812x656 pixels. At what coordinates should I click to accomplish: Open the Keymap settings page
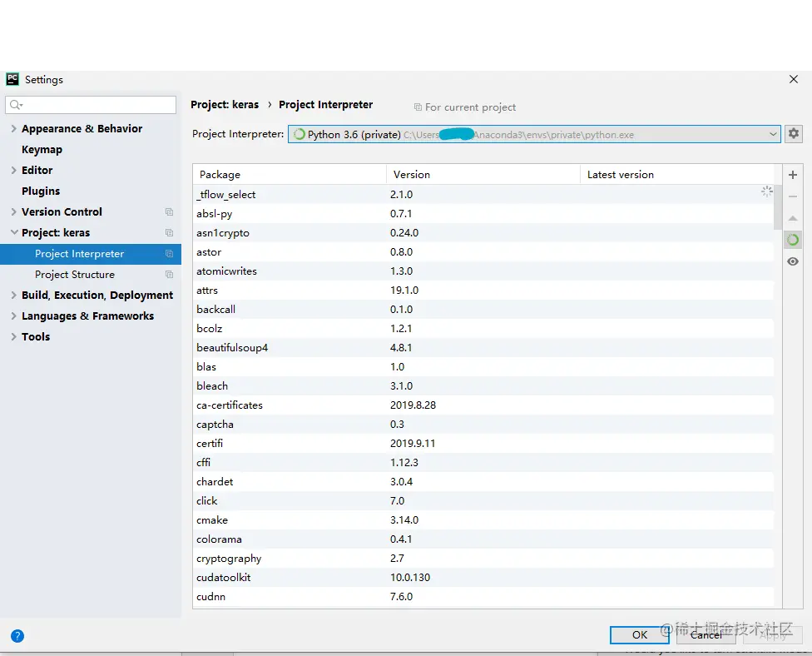(42, 150)
